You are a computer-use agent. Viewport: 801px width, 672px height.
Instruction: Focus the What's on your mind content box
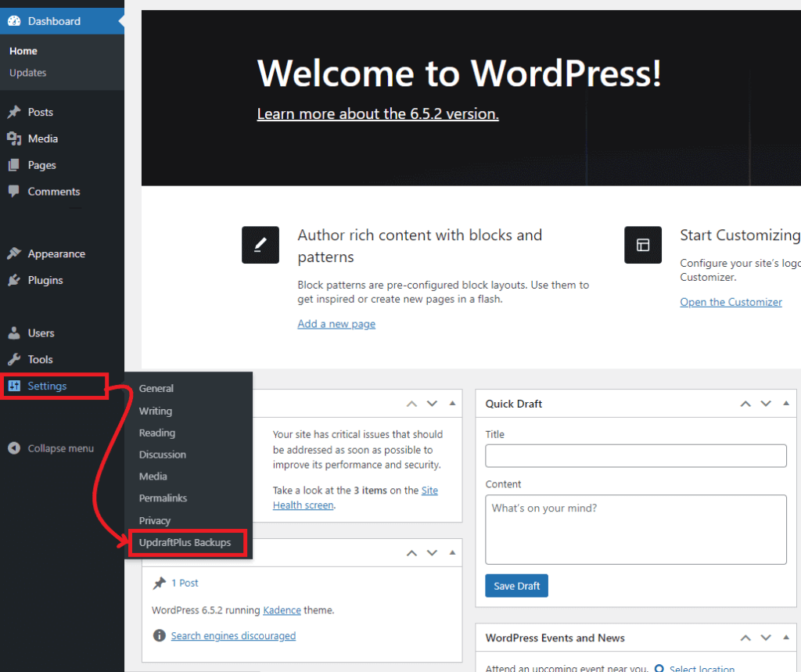tap(636, 530)
